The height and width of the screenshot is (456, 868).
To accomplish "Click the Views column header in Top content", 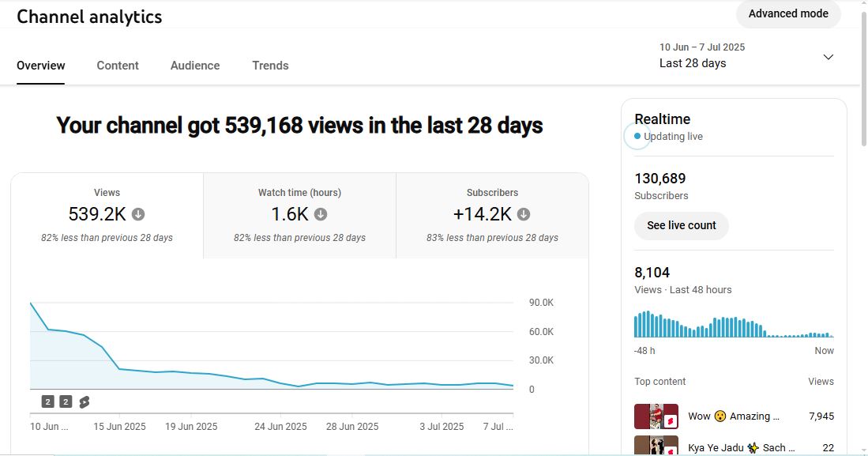I will click(821, 381).
